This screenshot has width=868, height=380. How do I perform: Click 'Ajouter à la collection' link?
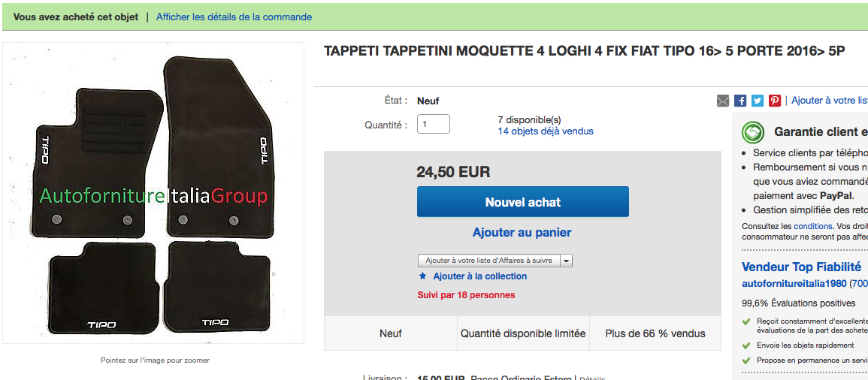[480, 276]
